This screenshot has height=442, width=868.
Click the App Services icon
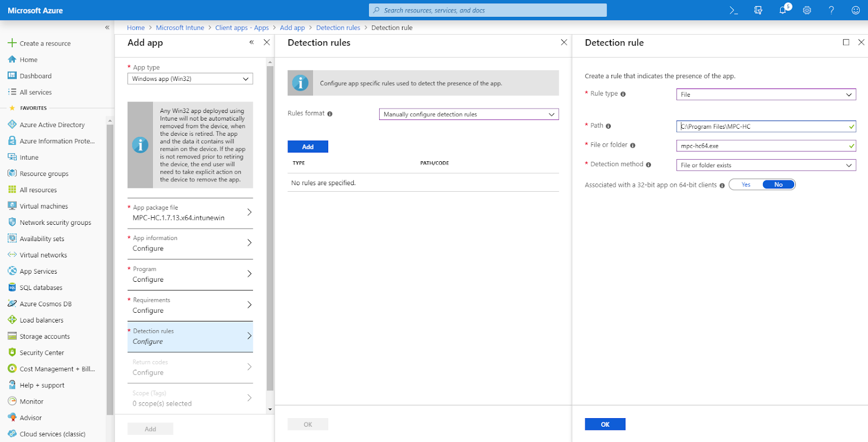[x=12, y=271]
